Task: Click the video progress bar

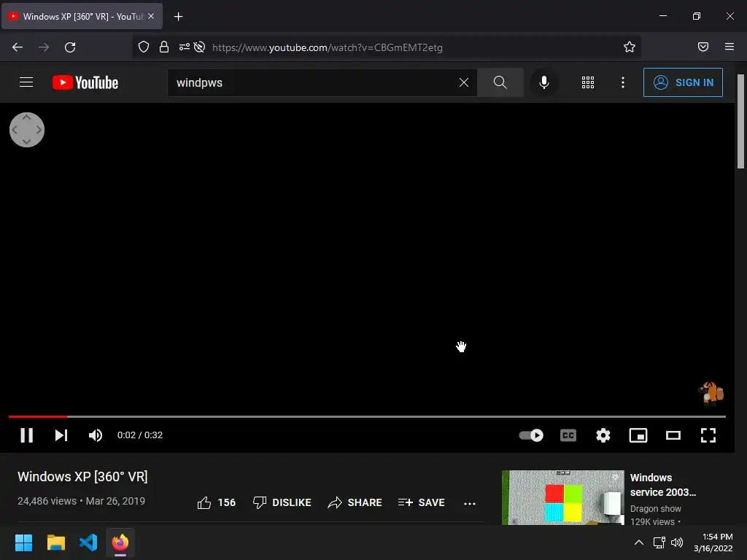Action: tap(367, 416)
